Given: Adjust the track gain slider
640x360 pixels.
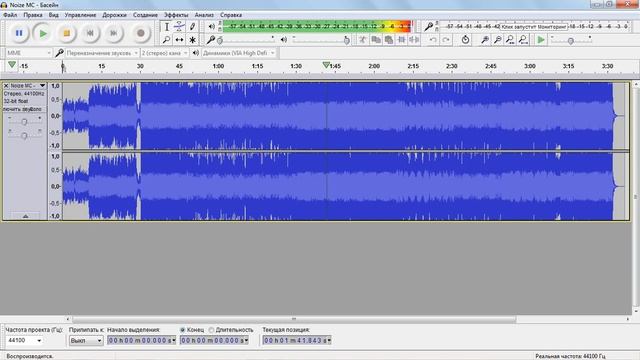Looking at the screenshot, I should click(x=24, y=122).
